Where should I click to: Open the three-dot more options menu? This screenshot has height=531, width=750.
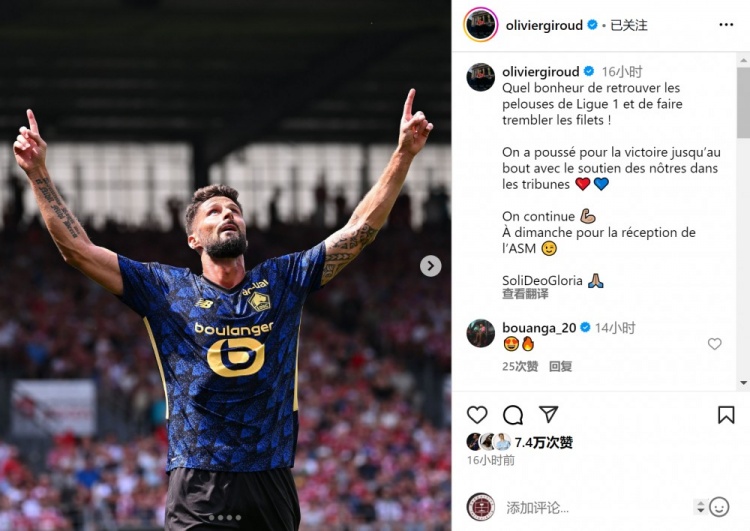tap(726, 25)
